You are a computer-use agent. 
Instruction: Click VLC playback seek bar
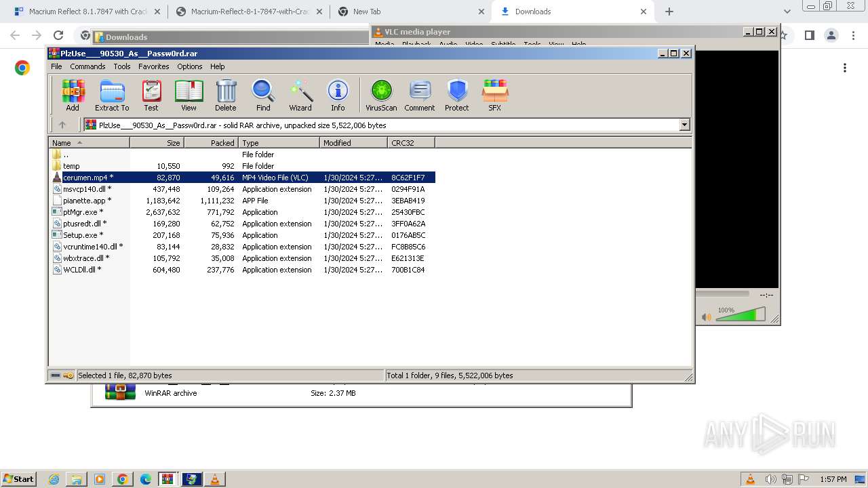[x=723, y=294]
